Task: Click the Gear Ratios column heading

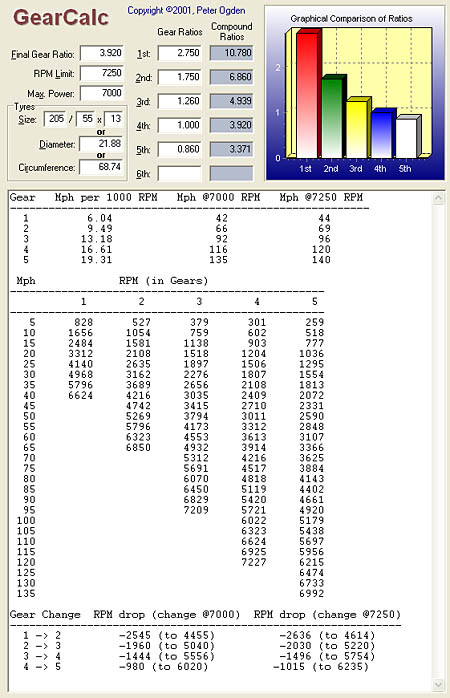Action: pos(180,32)
